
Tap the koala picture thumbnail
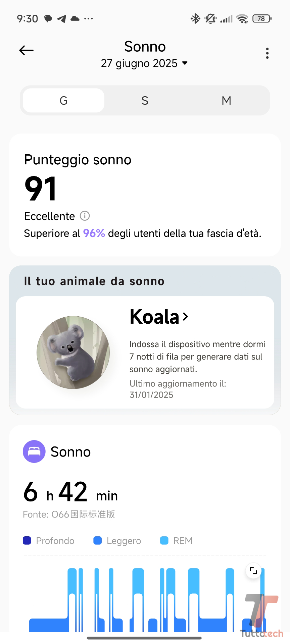pos(73,352)
